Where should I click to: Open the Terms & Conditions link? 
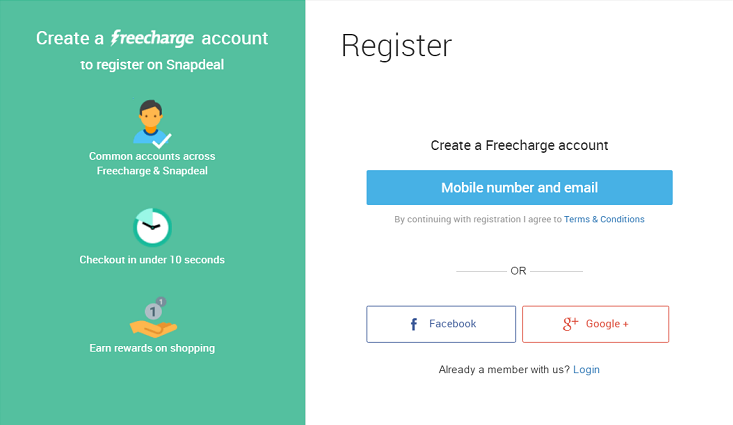tap(604, 219)
